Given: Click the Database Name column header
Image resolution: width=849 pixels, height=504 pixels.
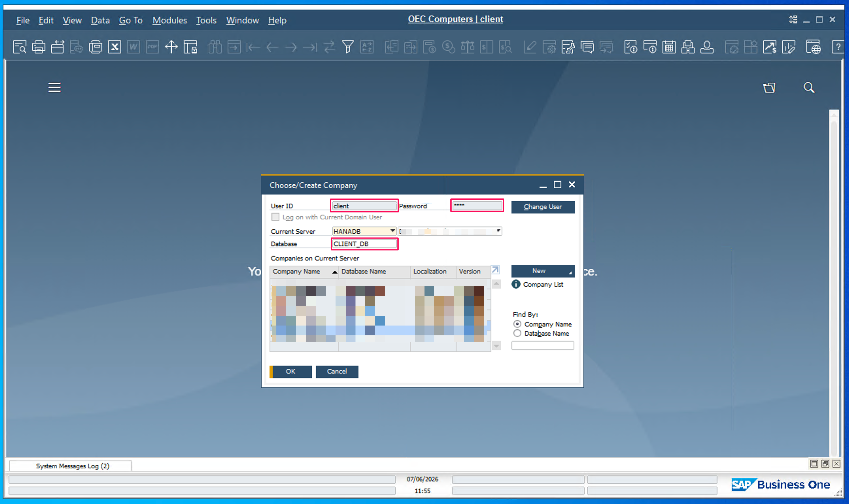Looking at the screenshot, I should point(374,271).
